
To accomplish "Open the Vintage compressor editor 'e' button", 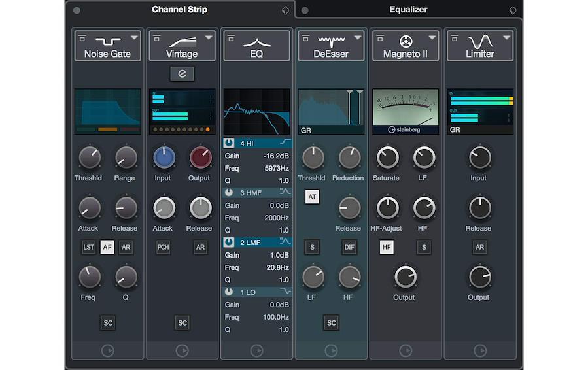I will click(x=182, y=74).
